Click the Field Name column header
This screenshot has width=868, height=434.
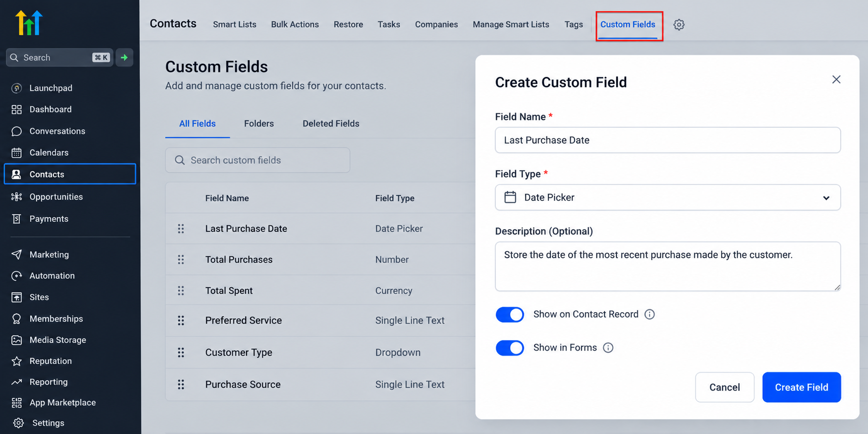[227, 198]
